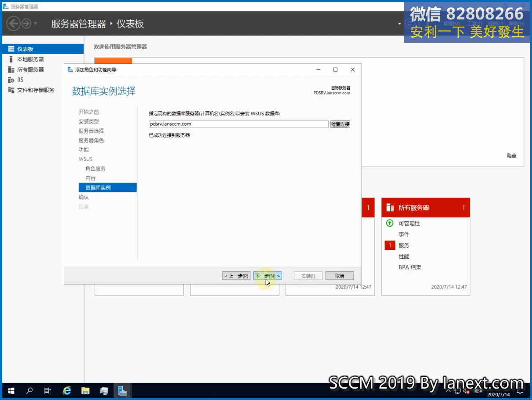Go to the 服务器角色 wizard step
This screenshot has width=532, height=400.
(91, 140)
